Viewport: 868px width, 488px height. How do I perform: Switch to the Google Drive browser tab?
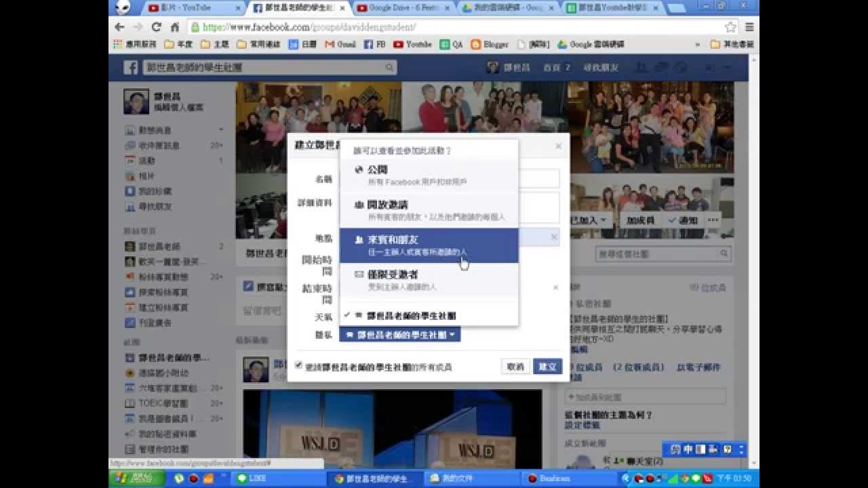point(403,8)
